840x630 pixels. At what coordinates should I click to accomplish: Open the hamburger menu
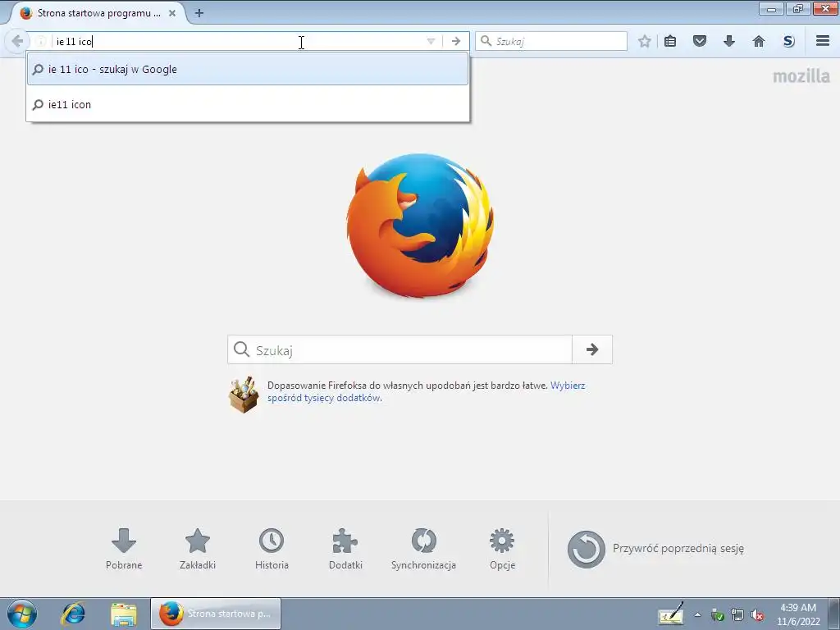point(823,41)
